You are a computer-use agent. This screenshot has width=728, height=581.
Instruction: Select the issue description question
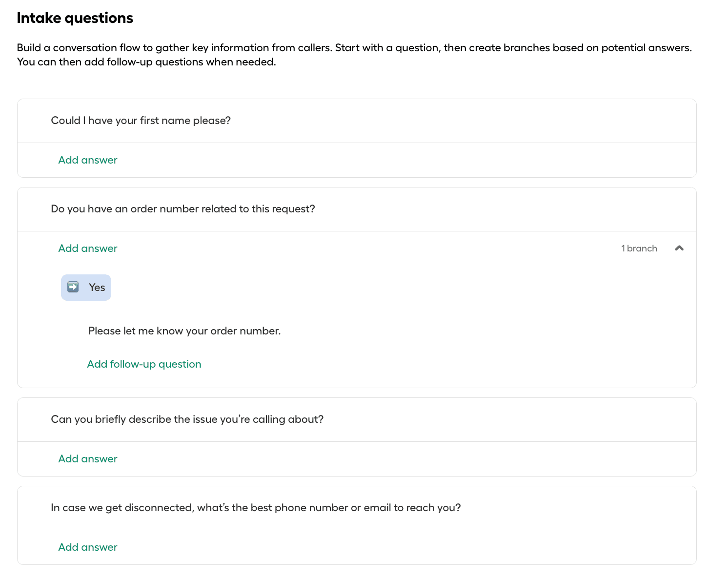click(x=187, y=419)
